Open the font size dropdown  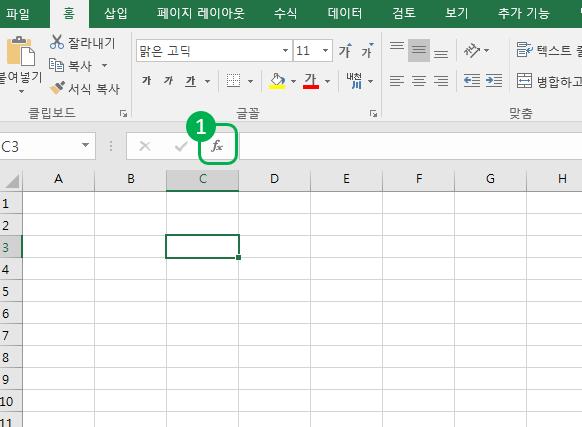point(326,50)
